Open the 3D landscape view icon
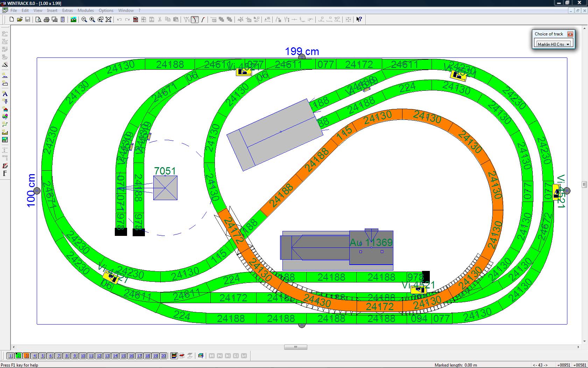Viewport: 588px width, 368px height. (x=73, y=20)
